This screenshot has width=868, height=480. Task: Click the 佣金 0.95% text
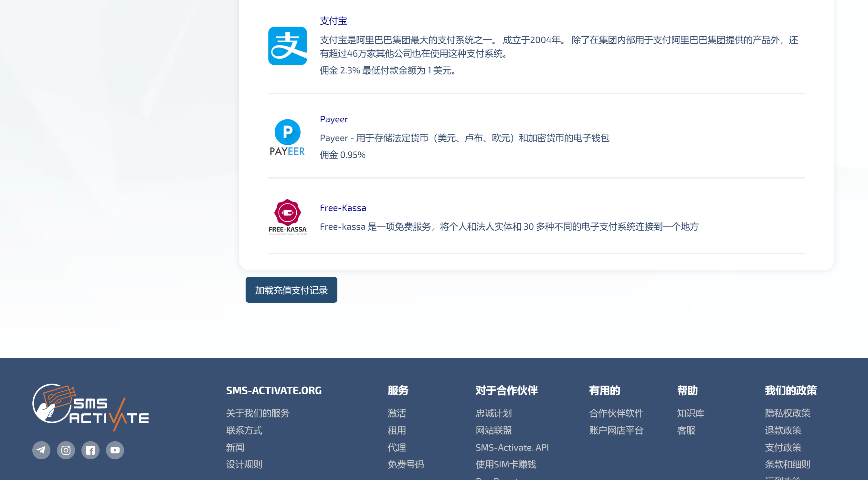(x=343, y=155)
